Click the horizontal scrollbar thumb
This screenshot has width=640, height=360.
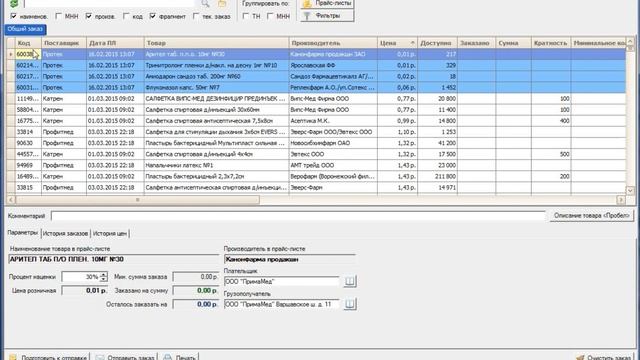[x=137, y=200]
